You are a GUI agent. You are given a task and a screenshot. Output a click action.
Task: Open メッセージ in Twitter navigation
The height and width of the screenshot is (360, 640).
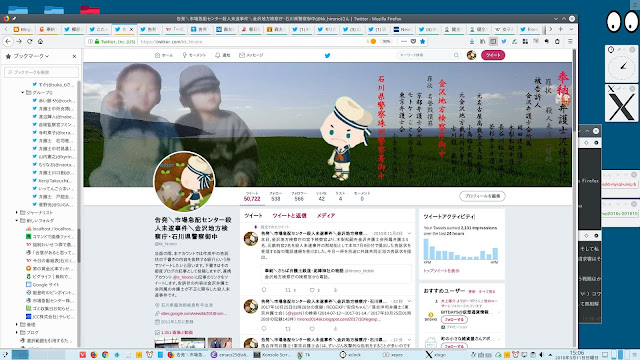coord(251,55)
